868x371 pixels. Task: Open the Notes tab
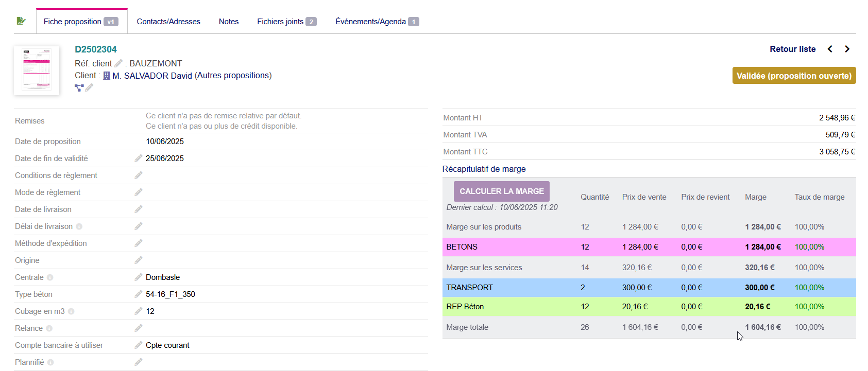coord(229,22)
